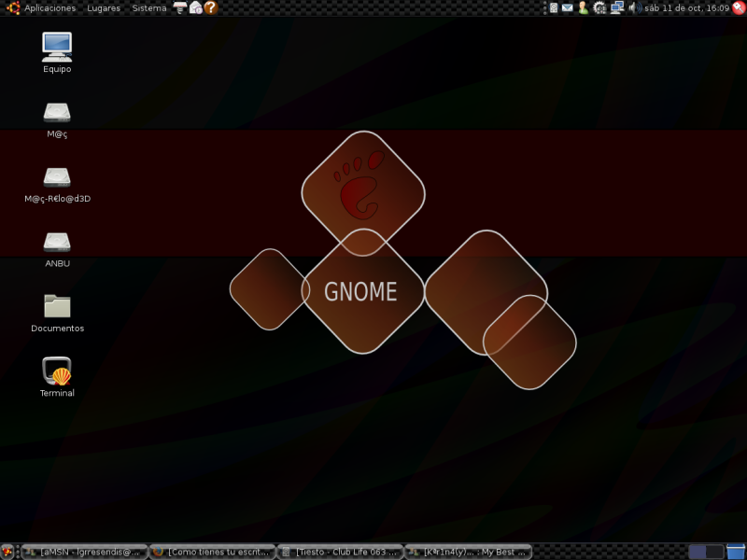The width and height of the screenshot is (747, 560).
Task: Switch to the second workspace in pager
Action: (x=715, y=552)
